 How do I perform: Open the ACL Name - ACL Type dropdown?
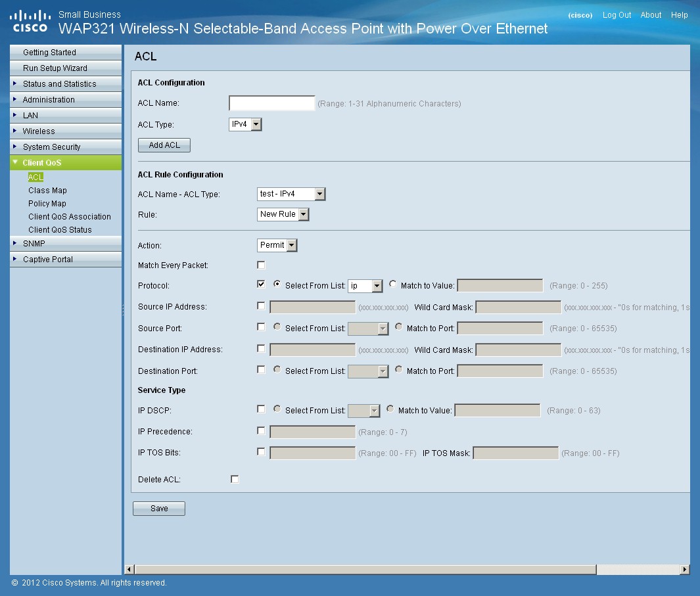click(x=291, y=194)
